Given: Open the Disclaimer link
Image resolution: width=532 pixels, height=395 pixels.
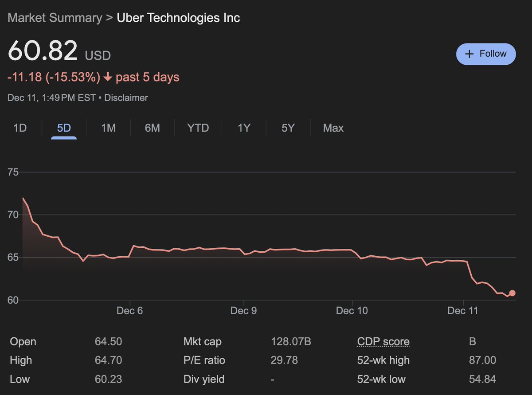Looking at the screenshot, I should pyautogui.click(x=126, y=98).
